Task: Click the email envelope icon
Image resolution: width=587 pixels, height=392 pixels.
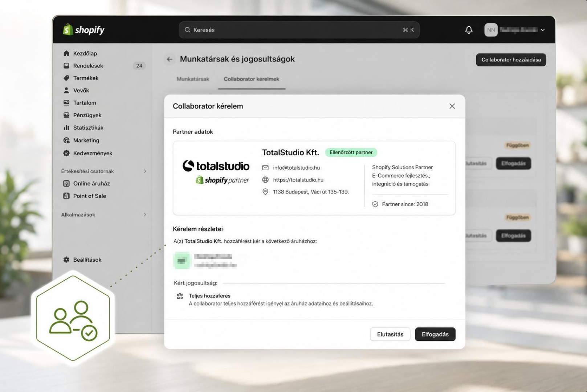Action: [265, 168]
